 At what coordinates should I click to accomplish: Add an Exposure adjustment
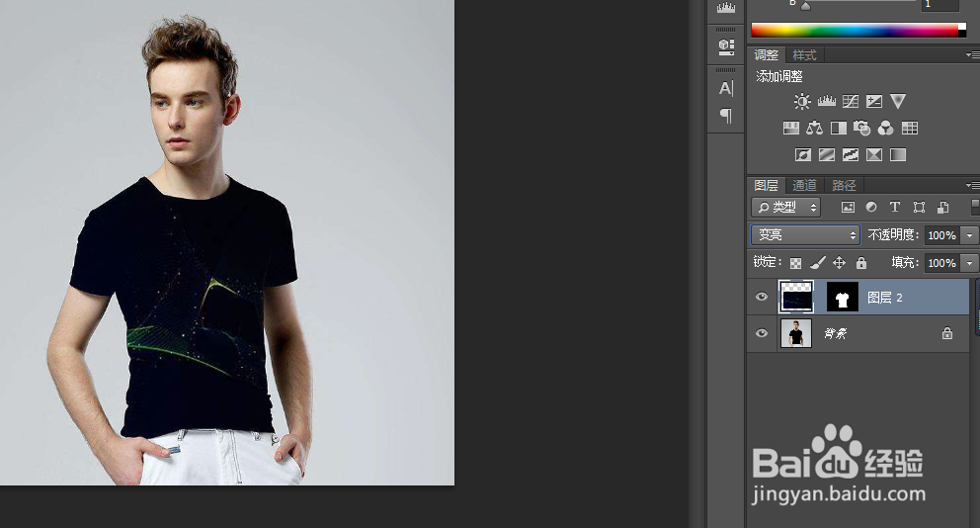[x=873, y=101]
